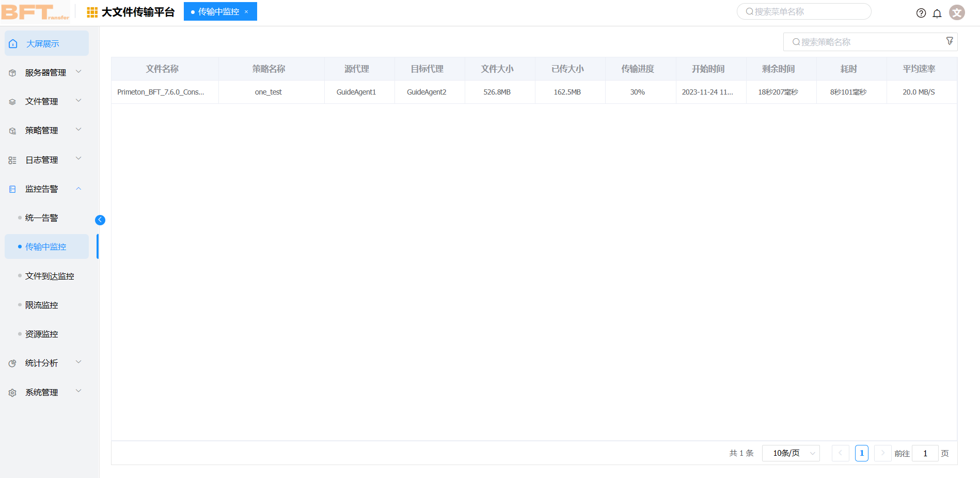The image size is (980, 478).
Task: Click the magnifier in menu search box
Action: (749, 11)
